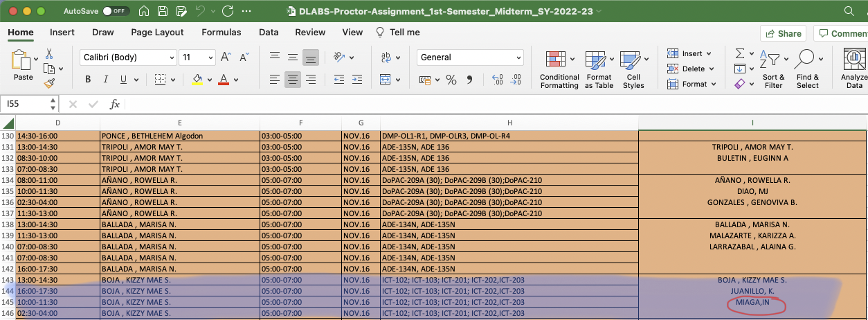Click the yellow fill color swatch
Viewport: 868px width, 320px height.
coord(197,80)
